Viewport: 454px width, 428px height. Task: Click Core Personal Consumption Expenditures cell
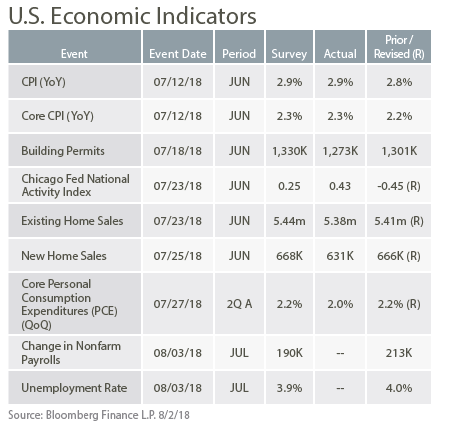[x=74, y=304]
